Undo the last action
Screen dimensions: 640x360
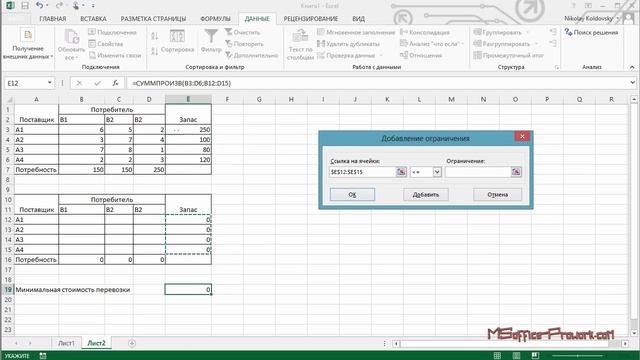(x=40, y=6)
